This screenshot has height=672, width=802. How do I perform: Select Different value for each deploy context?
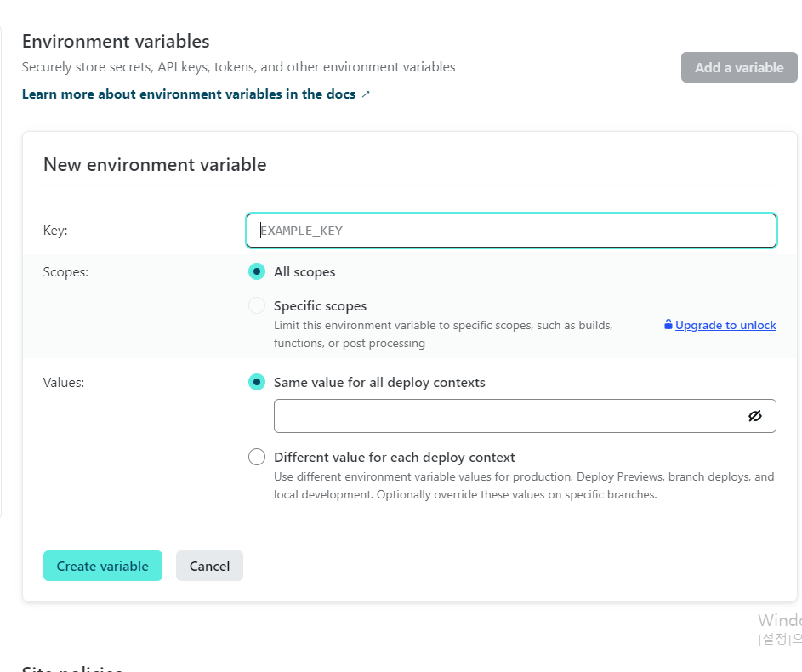click(257, 458)
